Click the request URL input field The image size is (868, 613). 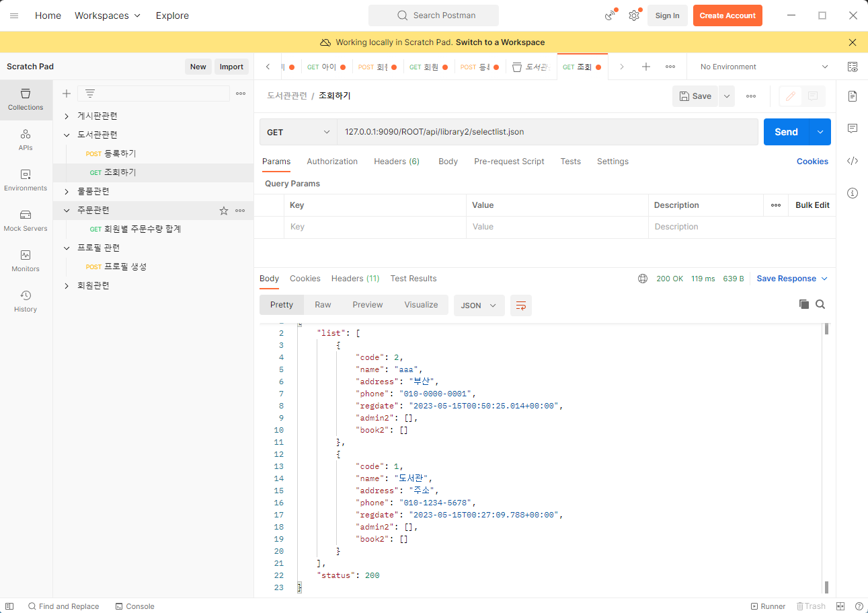click(x=547, y=132)
